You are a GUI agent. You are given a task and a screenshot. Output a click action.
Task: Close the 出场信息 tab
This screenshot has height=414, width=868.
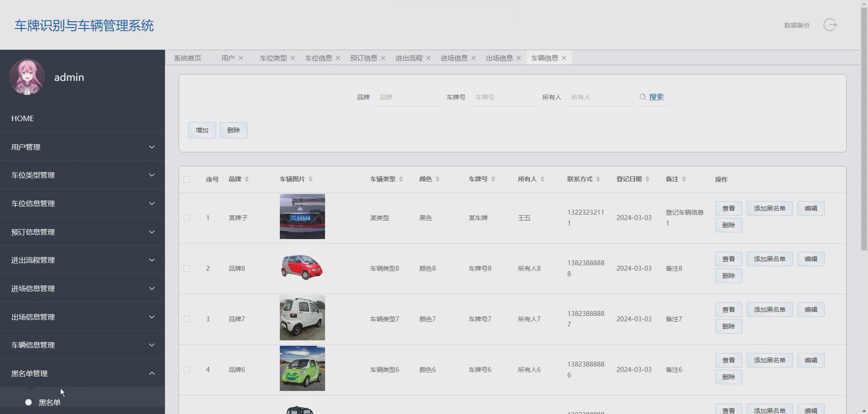[x=519, y=58]
